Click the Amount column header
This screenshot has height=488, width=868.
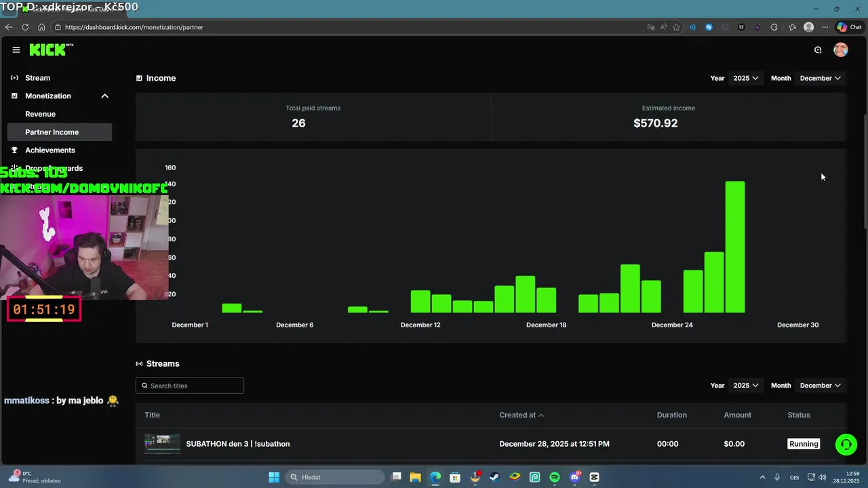(x=737, y=415)
